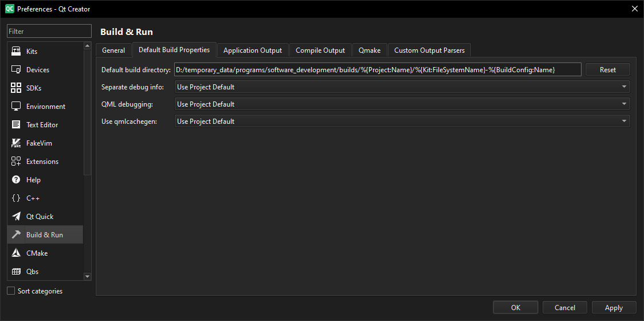
Task: Select the Kits category label
Action: coord(32,52)
